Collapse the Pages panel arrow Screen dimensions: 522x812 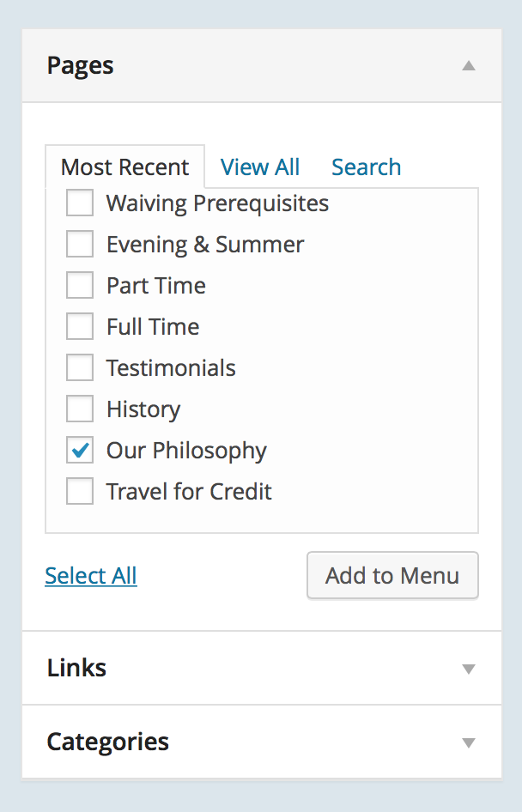click(468, 65)
